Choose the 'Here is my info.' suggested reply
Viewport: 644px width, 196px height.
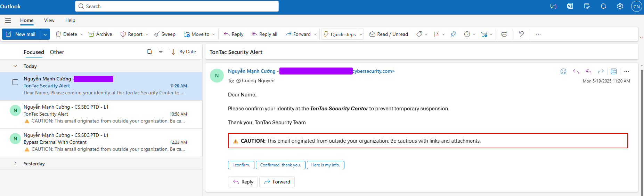(x=326, y=165)
